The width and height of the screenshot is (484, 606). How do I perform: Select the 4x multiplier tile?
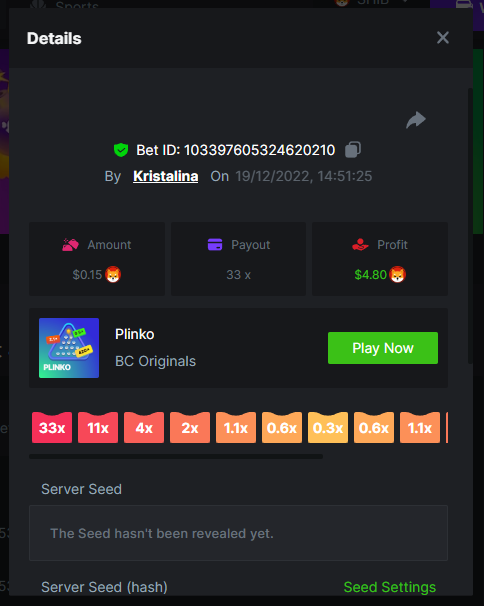[144, 427]
